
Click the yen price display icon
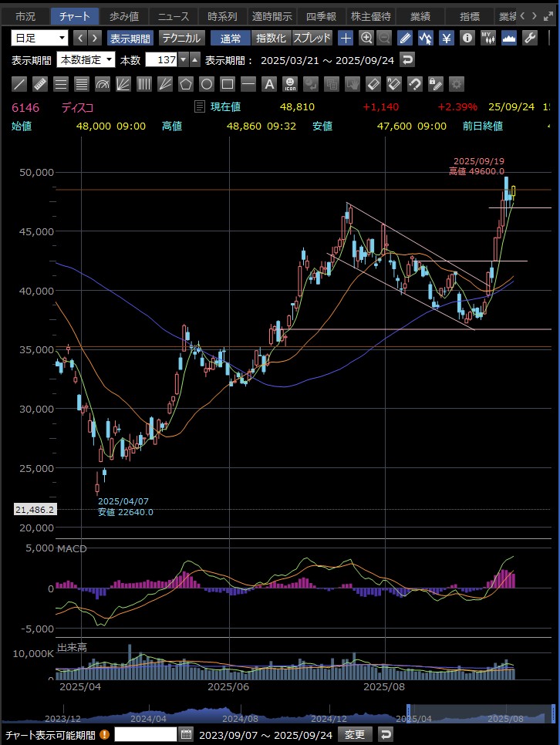pos(447,38)
